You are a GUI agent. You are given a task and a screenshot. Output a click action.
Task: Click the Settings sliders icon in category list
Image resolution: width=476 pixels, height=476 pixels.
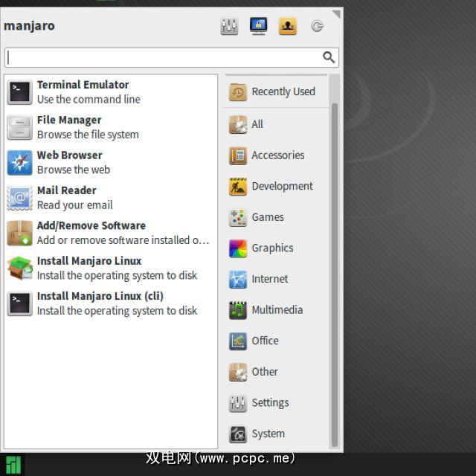(x=238, y=403)
